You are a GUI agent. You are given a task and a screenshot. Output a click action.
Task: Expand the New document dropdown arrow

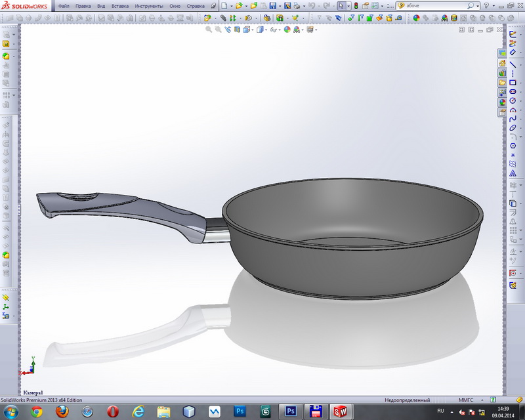pyautogui.click(x=232, y=6)
